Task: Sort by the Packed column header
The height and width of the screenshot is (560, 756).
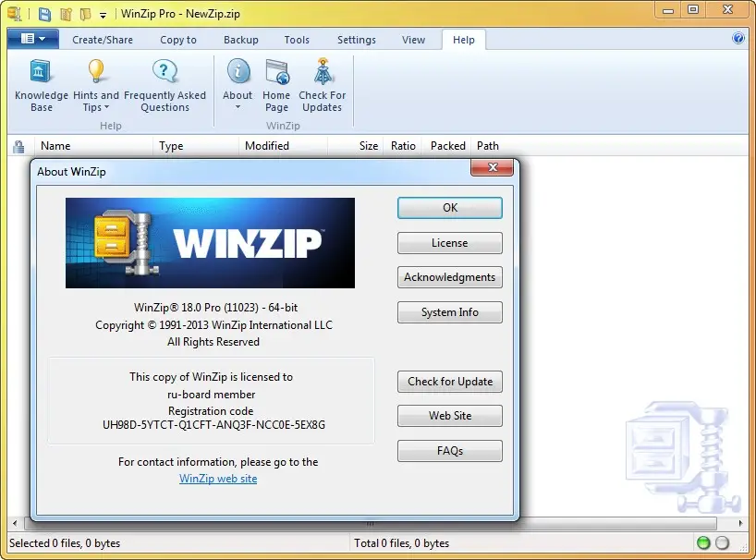Action: pyautogui.click(x=448, y=146)
